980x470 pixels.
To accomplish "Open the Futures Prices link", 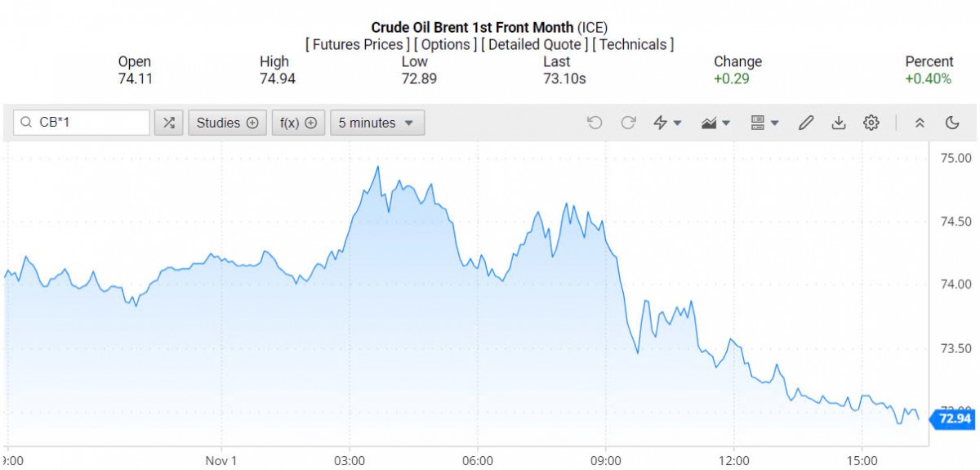I will pos(358,44).
